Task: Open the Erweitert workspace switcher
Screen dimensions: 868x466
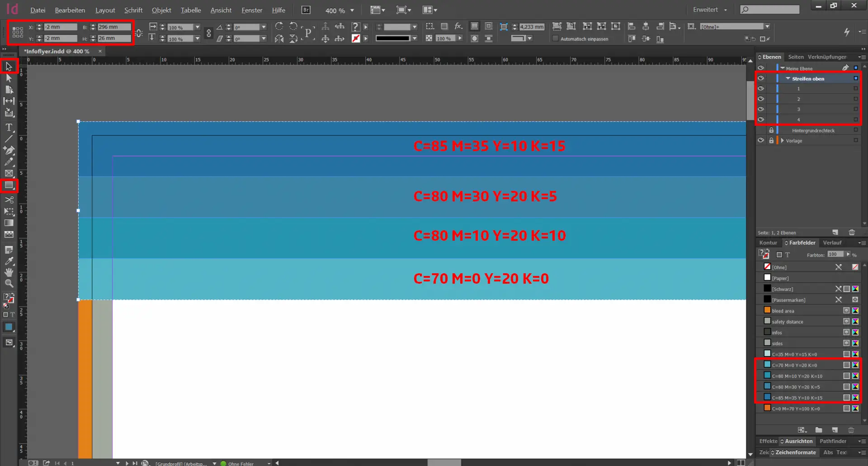Action: coord(710,10)
